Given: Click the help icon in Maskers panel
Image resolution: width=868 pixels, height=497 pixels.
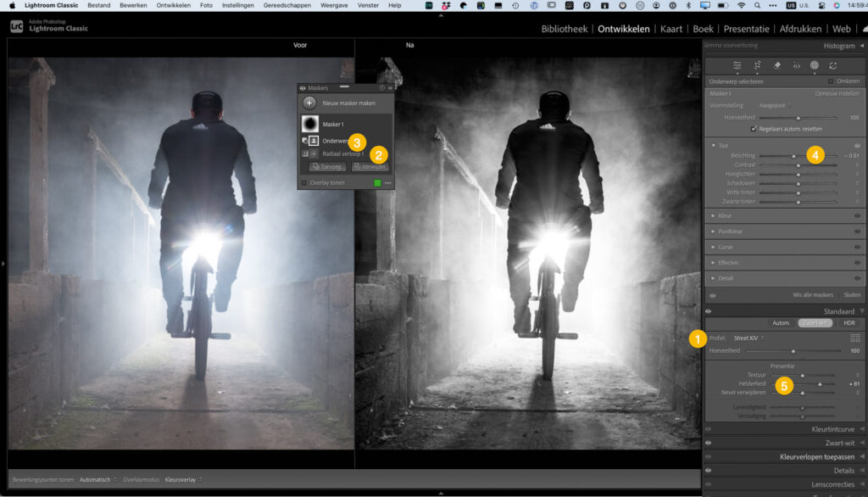Looking at the screenshot, I should 382,88.
